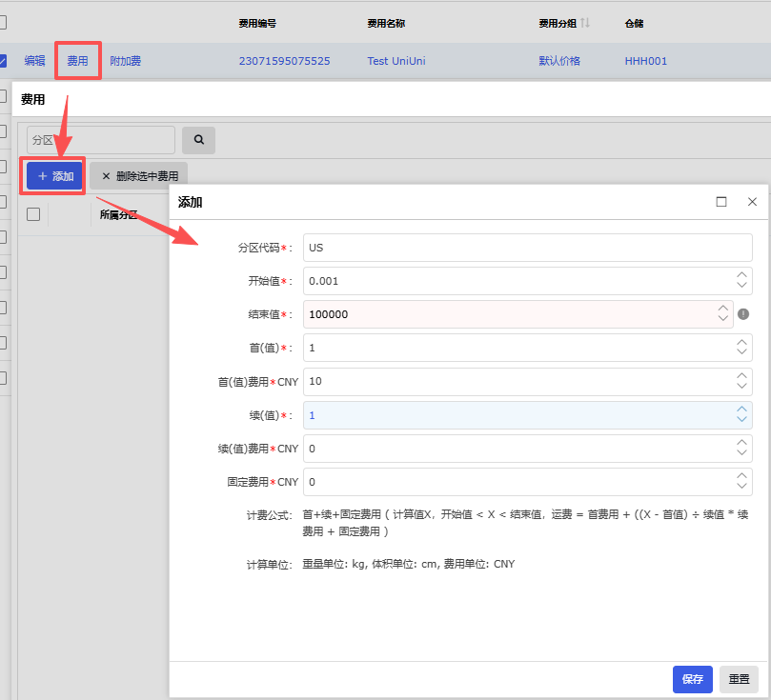Image resolution: width=771 pixels, height=700 pixels.
Task: Click the 分区代码 input field
Action: (527, 248)
